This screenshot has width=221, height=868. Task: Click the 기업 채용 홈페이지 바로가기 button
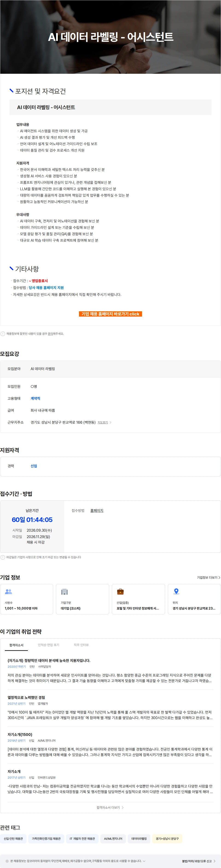[x=110, y=314]
